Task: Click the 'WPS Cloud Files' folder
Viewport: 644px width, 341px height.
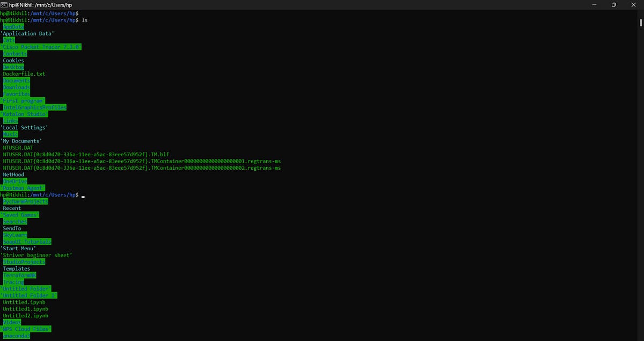Action: click(x=26, y=329)
